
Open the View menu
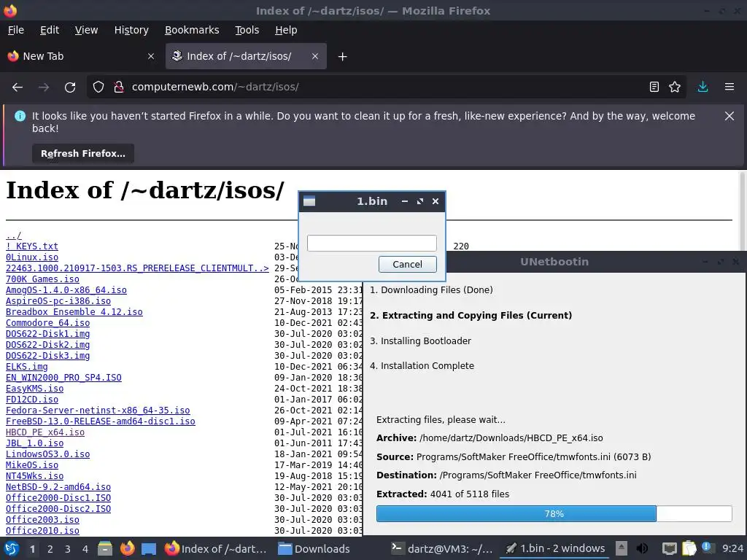tap(86, 30)
